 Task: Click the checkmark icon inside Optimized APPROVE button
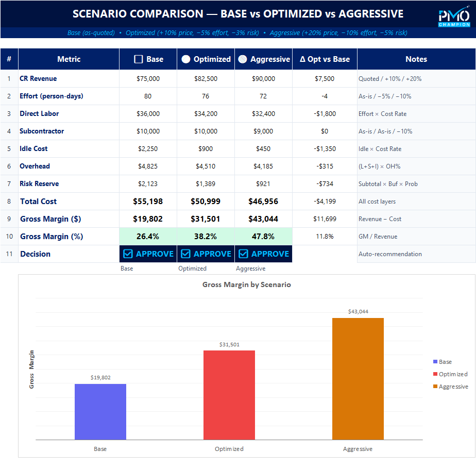click(185, 254)
